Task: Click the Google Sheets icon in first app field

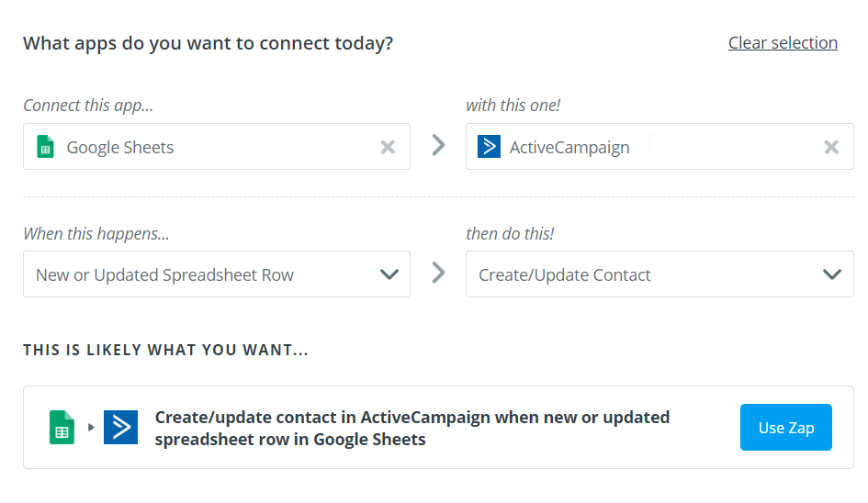Action: click(x=45, y=147)
